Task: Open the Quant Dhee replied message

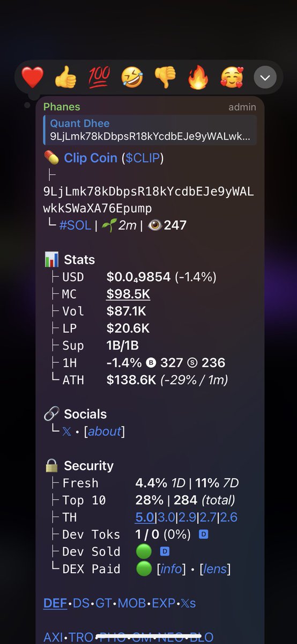Action: [x=150, y=130]
